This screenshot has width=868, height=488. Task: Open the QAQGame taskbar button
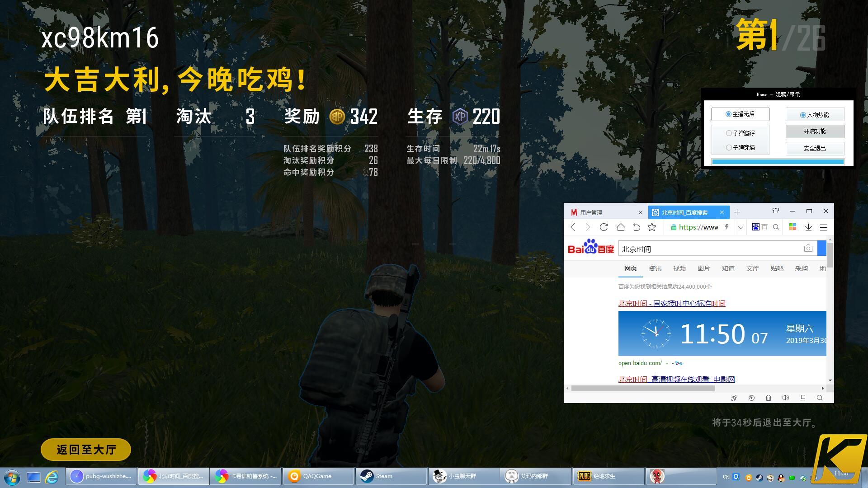(x=318, y=476)
